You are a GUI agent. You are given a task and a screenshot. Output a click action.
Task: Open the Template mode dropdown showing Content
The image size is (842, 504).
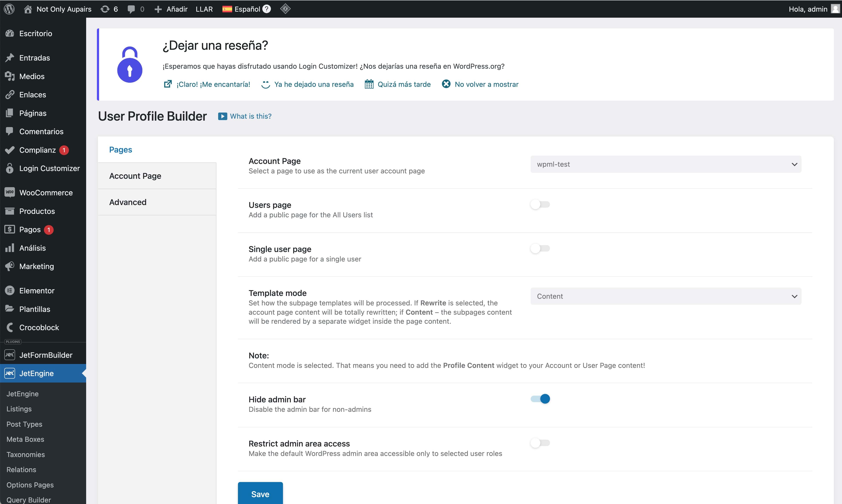click(666, 296)
